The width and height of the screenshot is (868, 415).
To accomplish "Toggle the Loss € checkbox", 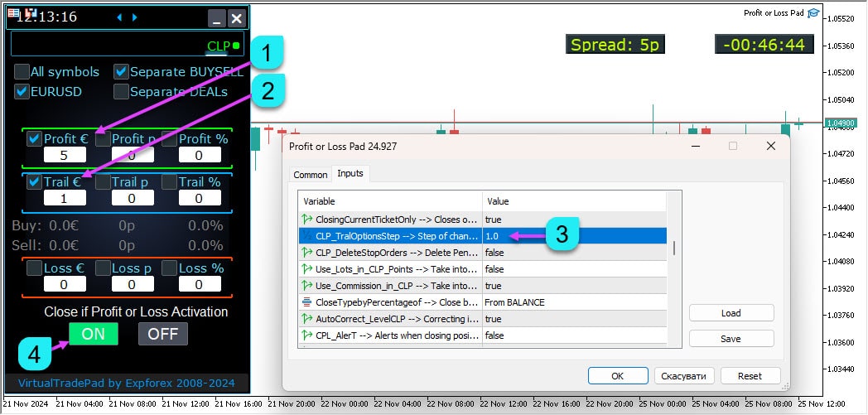I will pyautogui.click(x=35, y=268).
